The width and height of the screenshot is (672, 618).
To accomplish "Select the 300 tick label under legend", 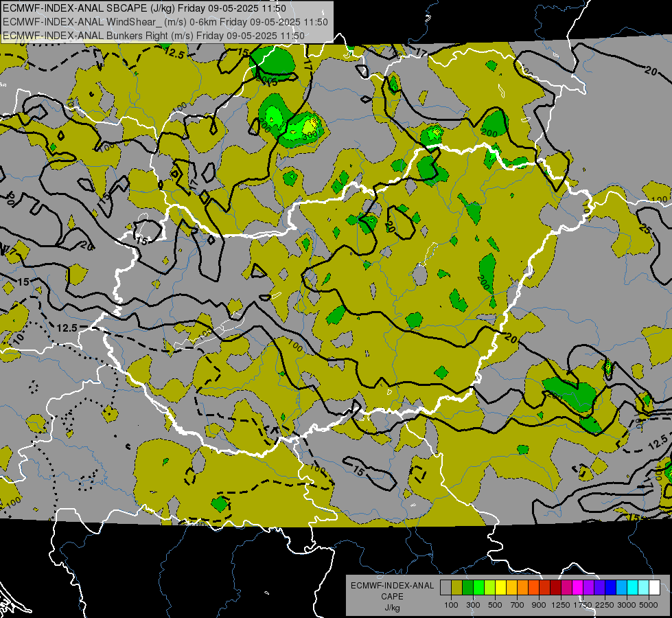I will click(x=473, y=605).
